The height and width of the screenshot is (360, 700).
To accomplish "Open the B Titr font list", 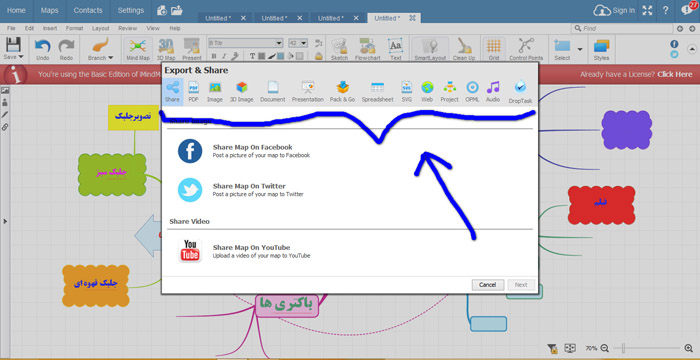I will [279, 43].
